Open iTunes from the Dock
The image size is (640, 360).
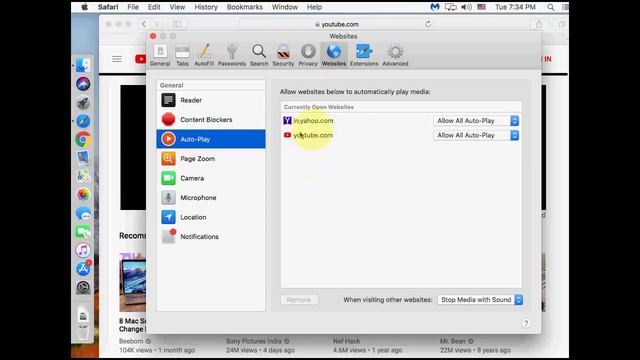click(83, 250)
